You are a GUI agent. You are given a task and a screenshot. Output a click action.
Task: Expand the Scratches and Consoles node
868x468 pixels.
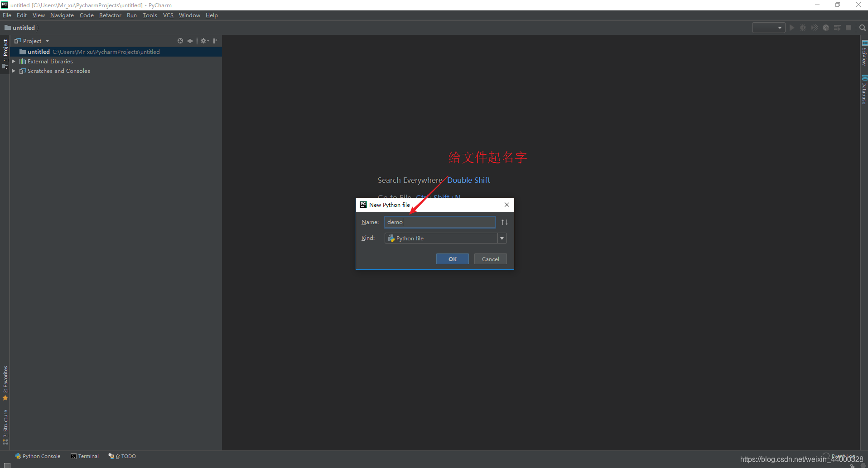[14, 71]
